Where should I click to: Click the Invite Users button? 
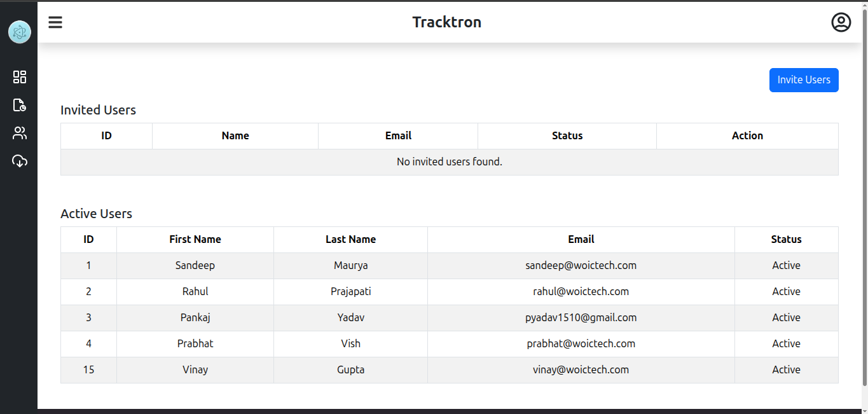click(804, 80)
